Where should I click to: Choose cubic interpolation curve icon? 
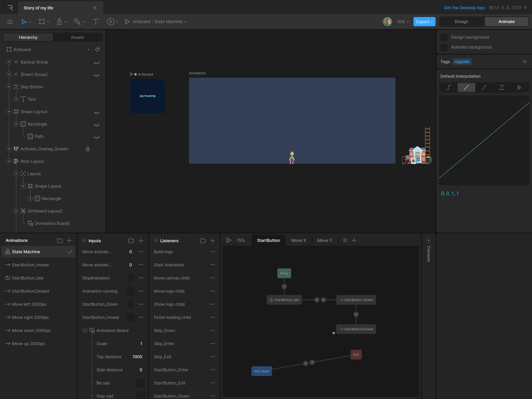tap(484, 87)
